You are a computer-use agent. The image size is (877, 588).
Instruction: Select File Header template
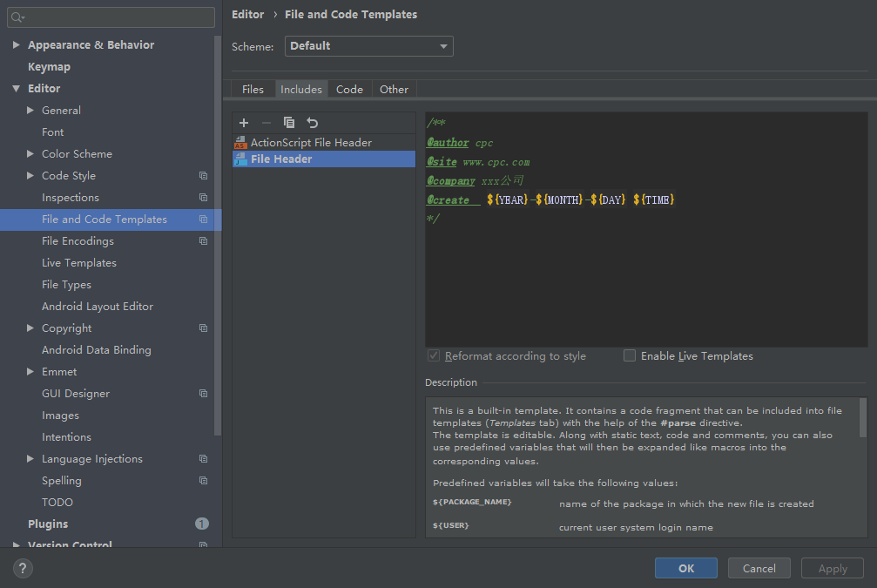(324, 159)
